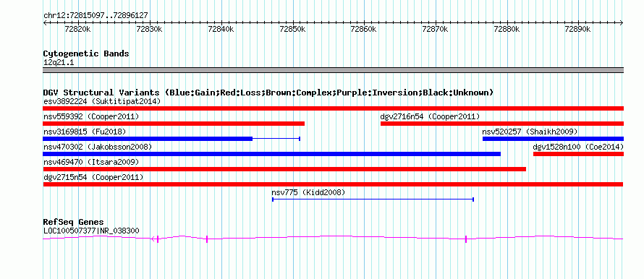Screen dimensions: 644x279
Task: Select the thin blue nsv775 variant line
Action: [x=373, y=199]
